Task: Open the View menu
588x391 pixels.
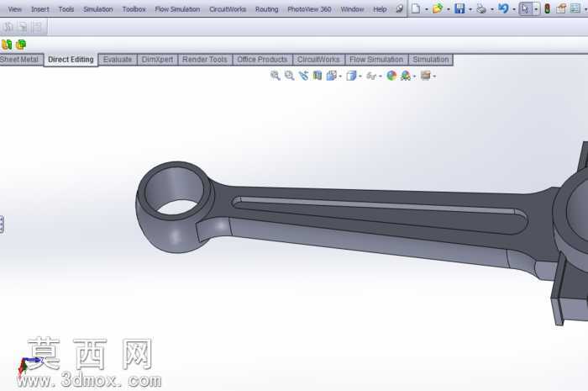Action: 14,9
